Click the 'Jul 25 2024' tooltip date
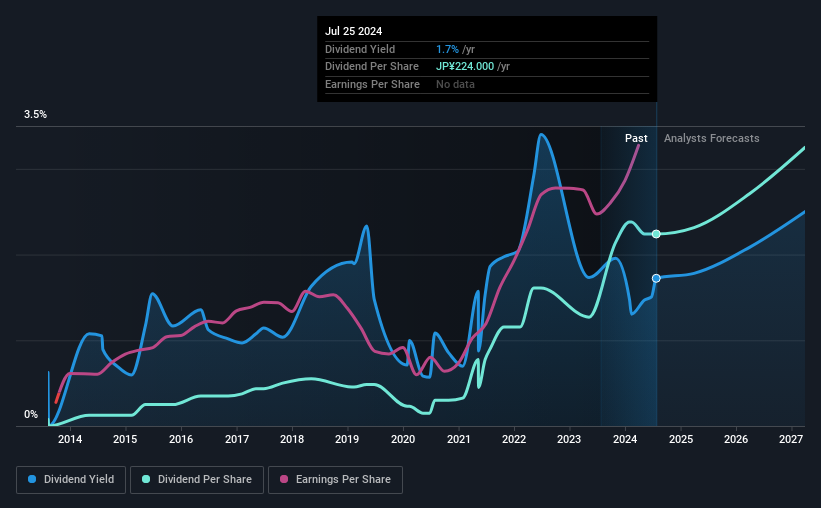 (x=353, y=31)
